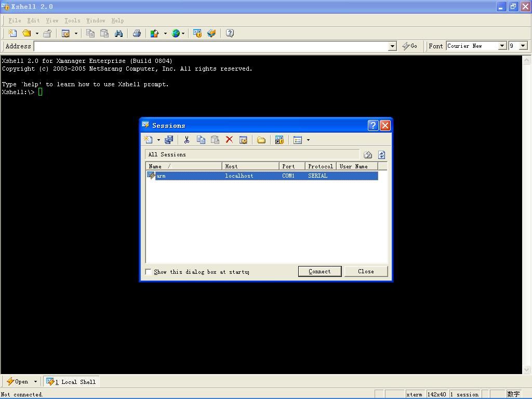Open session Properties icon in main toolbar
This screenshot has width=532, height=399.
tap(66, 33)
